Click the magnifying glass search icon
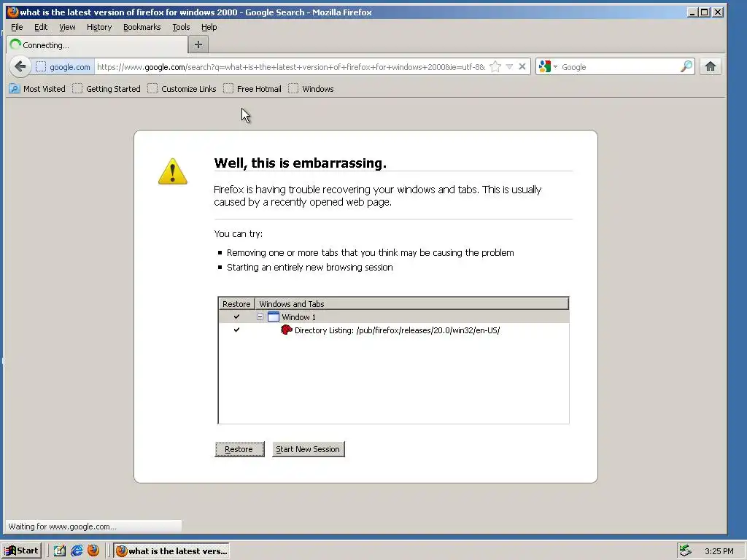This screenshot has width=747, height=560. 686,66
